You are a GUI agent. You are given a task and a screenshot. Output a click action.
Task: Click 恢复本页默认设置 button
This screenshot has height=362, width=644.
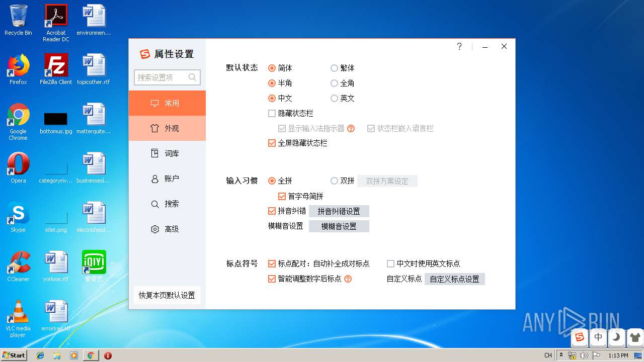click(167, 295)
